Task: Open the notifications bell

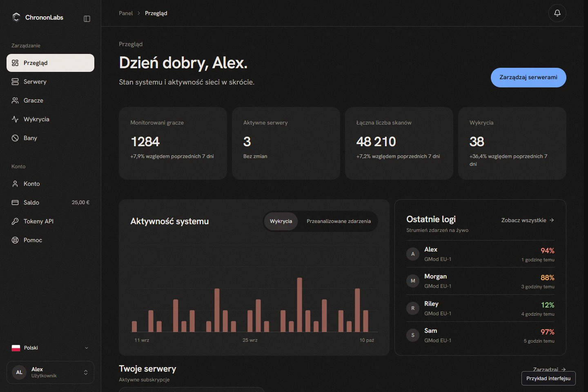Action: click(557, 13)
